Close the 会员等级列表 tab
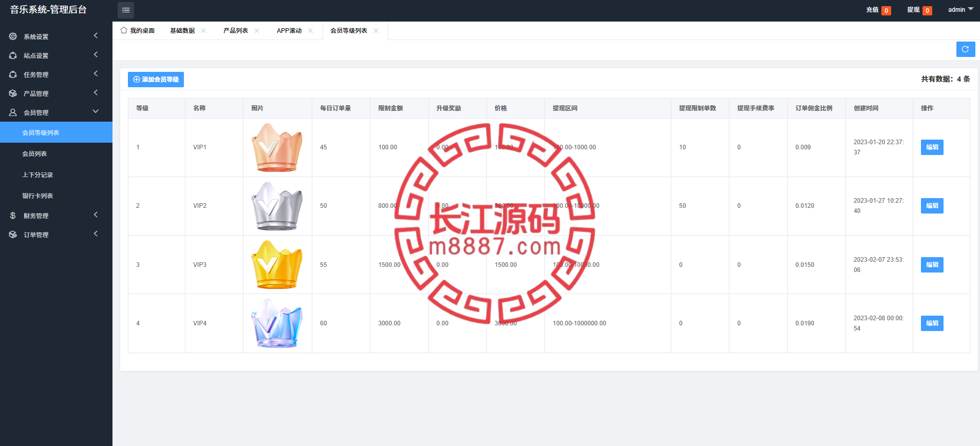This screenshot has width=980, height=446. (x=376, y=31)
